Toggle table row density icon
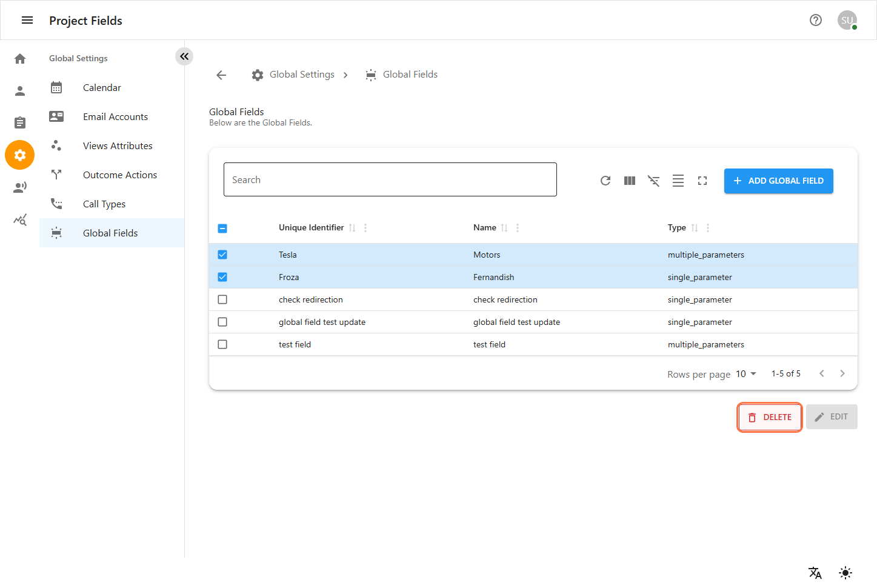The image size is (877, 588). pyautogui.click(x=678, y=181)
